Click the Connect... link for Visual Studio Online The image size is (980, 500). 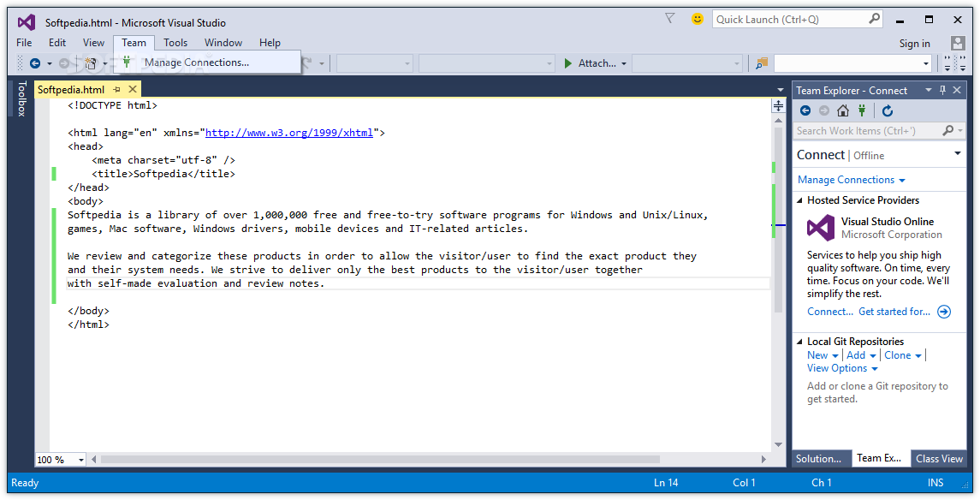click(830, 312)
